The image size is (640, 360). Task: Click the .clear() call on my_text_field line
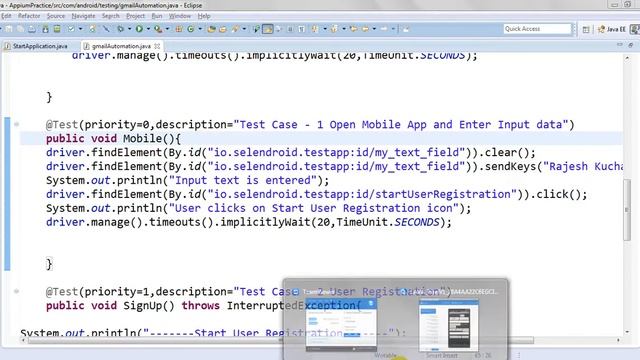point(509,153)
